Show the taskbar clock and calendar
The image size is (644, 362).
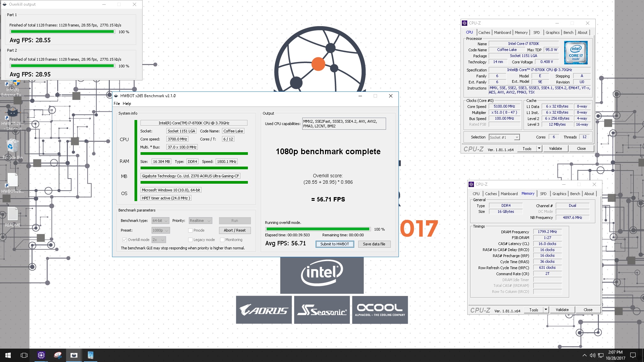click(615, 355)
